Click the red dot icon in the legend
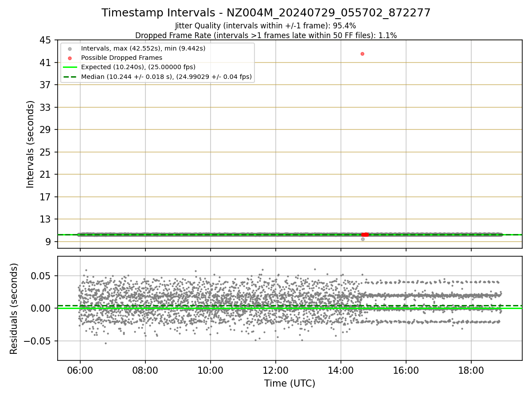Image resolution: width=532 pixels, height=399 pixels. [x=70, y=58]
